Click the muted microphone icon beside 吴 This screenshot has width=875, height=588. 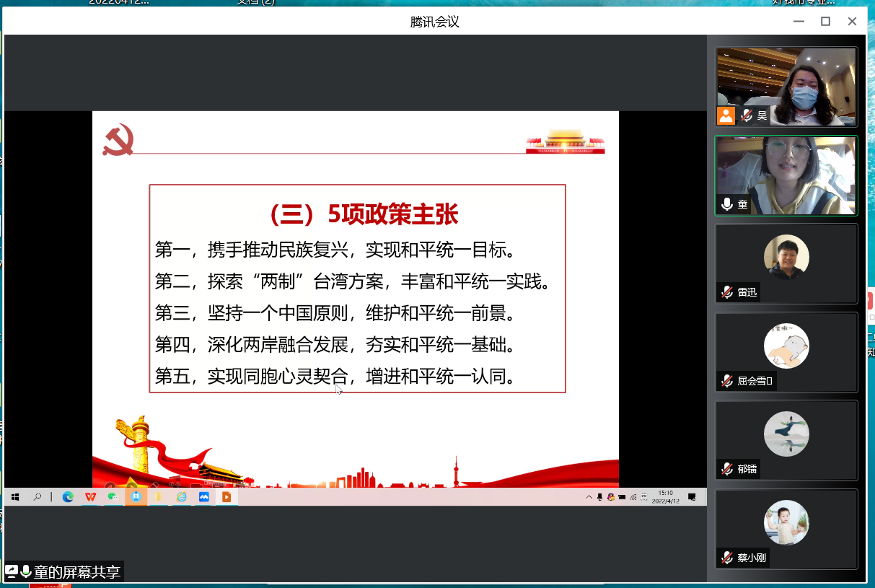747,115
